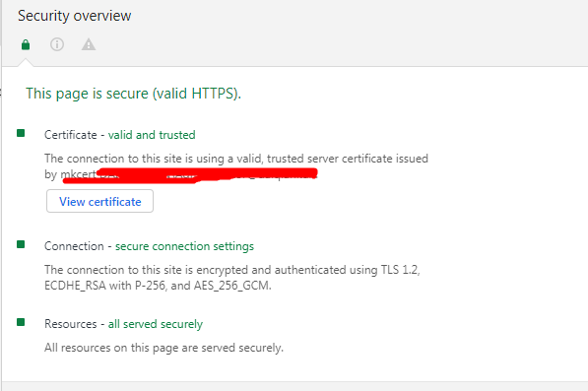
Task: Click 'secure connection settings' status text
Action: point(184,246)
